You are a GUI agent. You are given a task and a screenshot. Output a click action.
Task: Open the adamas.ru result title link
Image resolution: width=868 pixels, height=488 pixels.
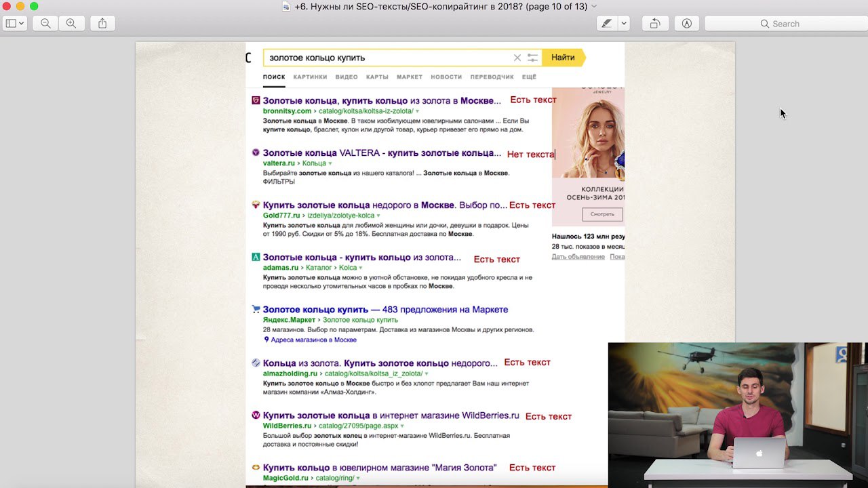click(x=362, y=258)
